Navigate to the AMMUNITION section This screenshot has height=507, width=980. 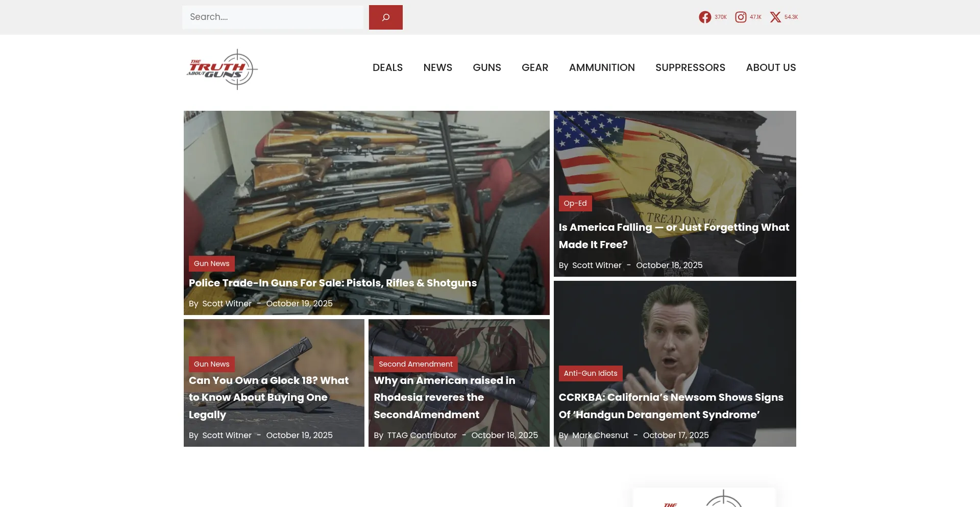click(602, 68)
